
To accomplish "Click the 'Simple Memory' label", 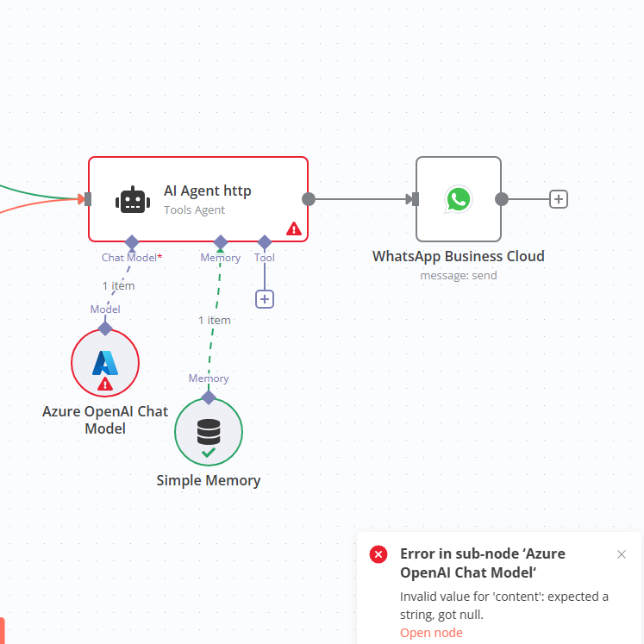I will click(x=209, y=480).
